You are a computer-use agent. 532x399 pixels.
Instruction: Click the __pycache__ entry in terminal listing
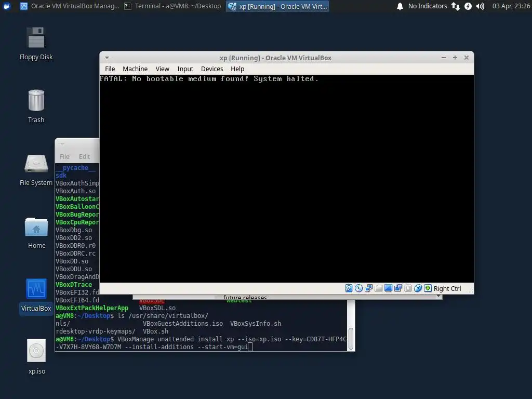tap(75, 168)
